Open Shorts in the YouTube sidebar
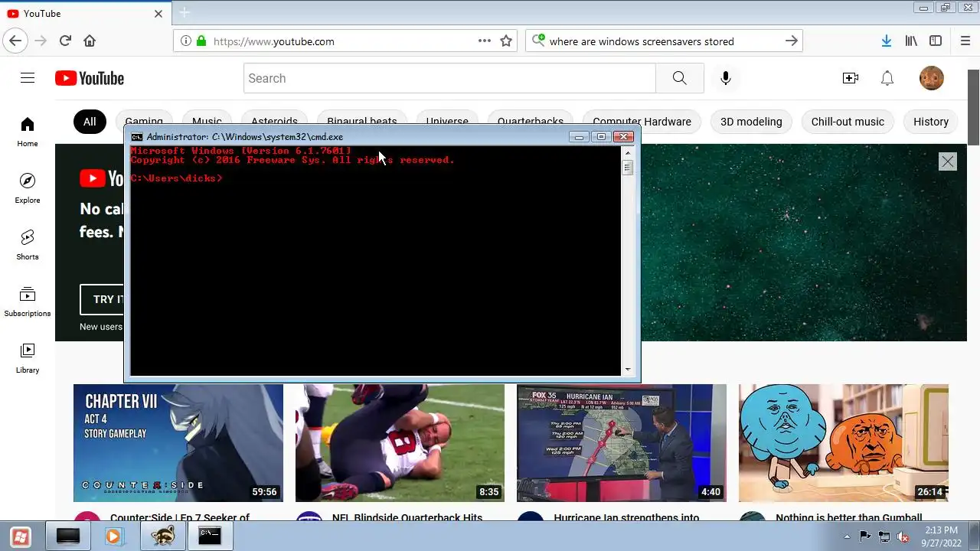Viewport: 980px width, 551px height. click(28, 245)
